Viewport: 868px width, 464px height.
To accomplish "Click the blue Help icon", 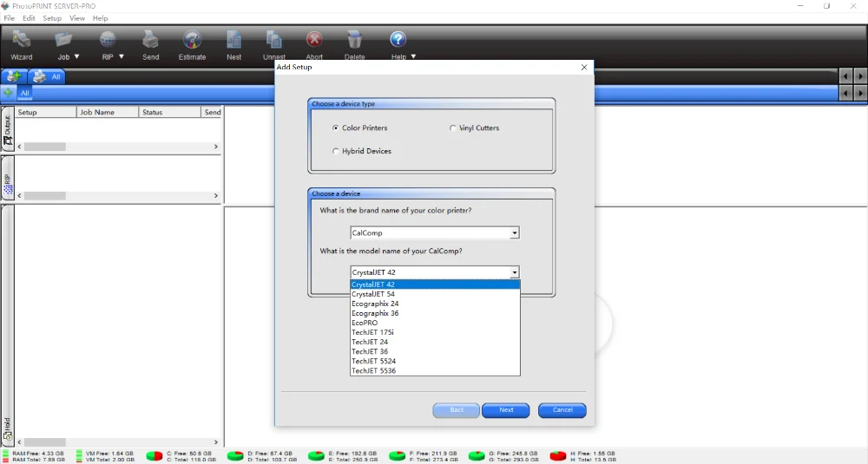I will click(x=398, y=39).
